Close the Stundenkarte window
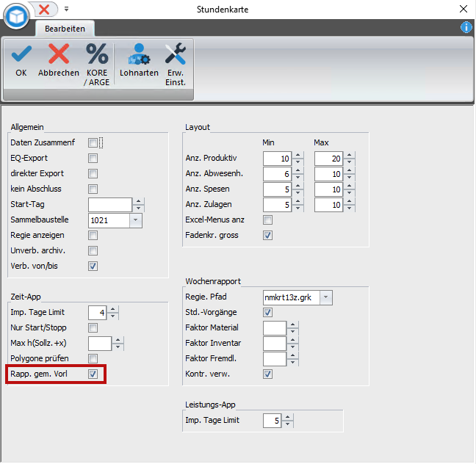Screen dimensions: 476x464 tap(464, 9)
